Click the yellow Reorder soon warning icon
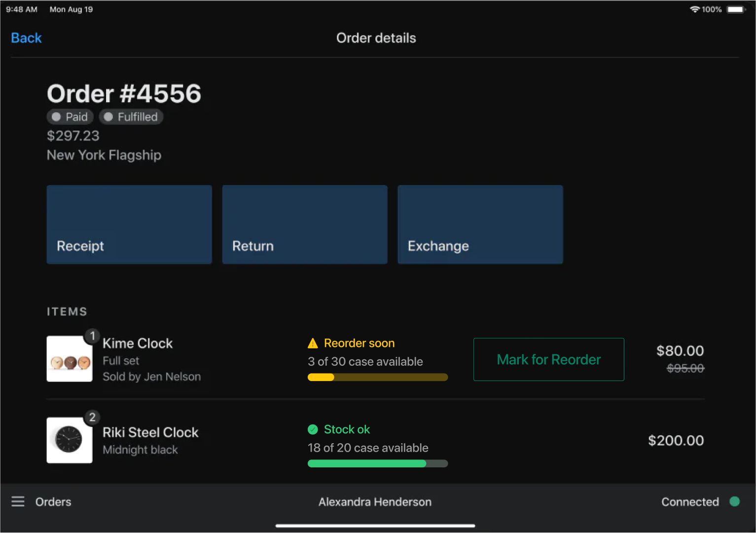 click(313, 343)
